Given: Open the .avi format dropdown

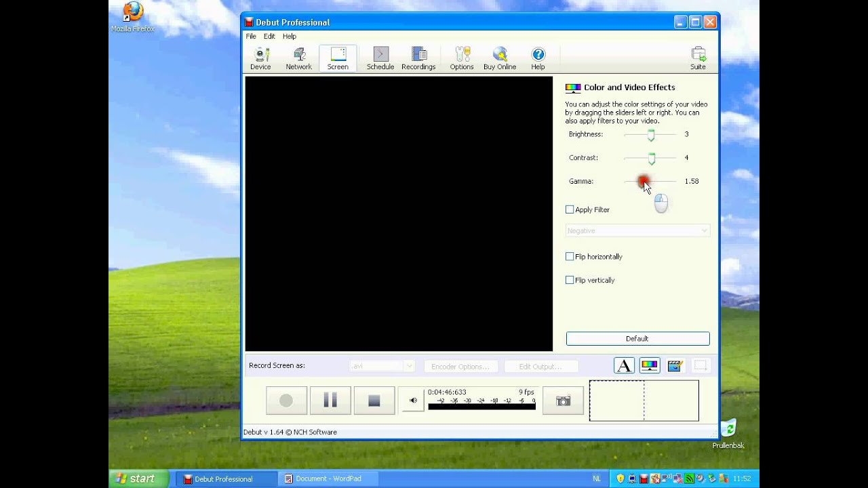Looking at the screenshot, I should tap(382, 366).
